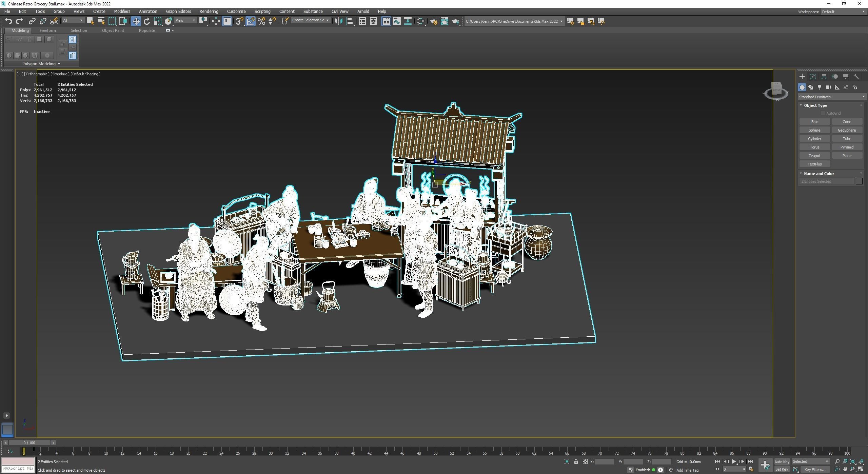Activate the Select and Rotate tool
This screenshot has height=474, width=868.
click(x=146, y=21)
